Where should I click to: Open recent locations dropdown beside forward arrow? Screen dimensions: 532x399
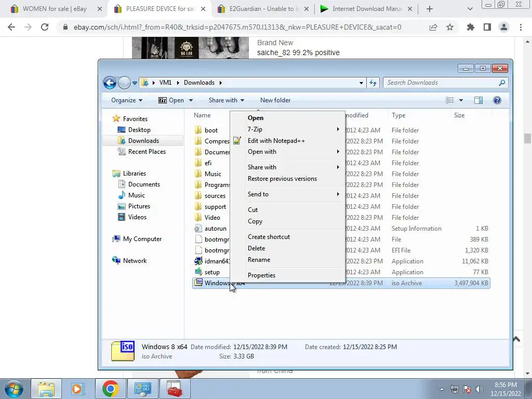point(135,83)
